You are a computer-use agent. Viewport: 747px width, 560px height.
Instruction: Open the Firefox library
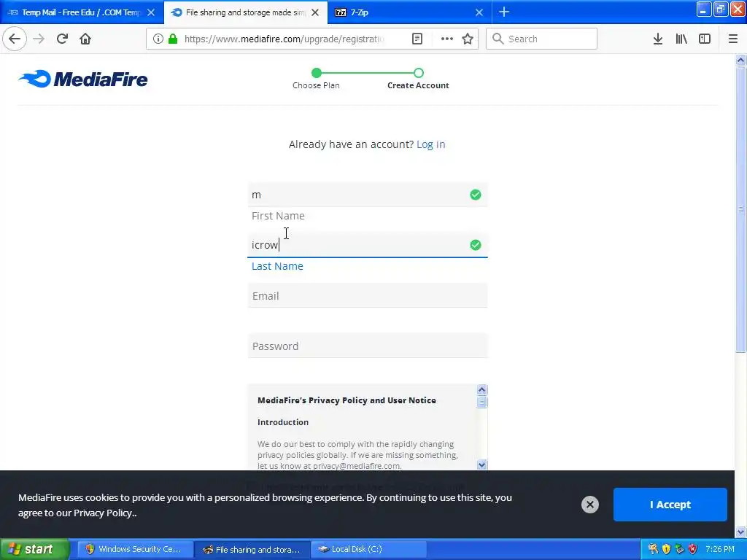click(x=681, y=39)
